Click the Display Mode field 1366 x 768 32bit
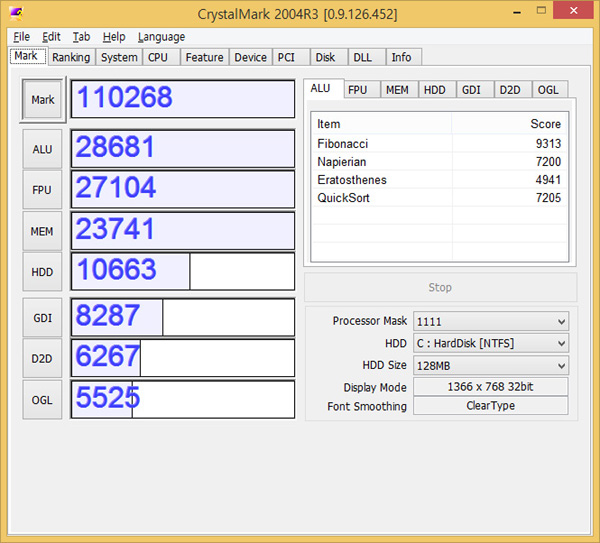This screenshot has width=600, height=543. tap(491, 386)
